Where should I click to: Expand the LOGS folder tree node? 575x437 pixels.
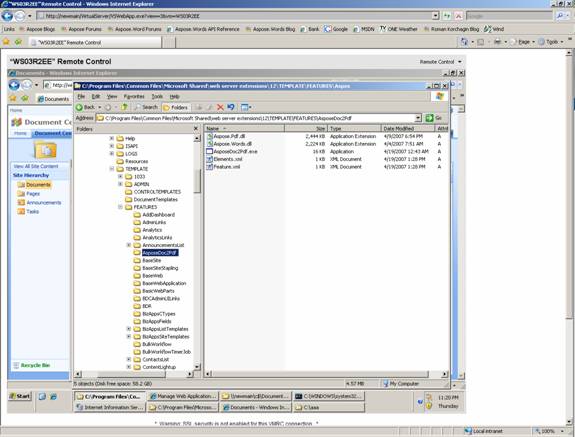(111, 154)
